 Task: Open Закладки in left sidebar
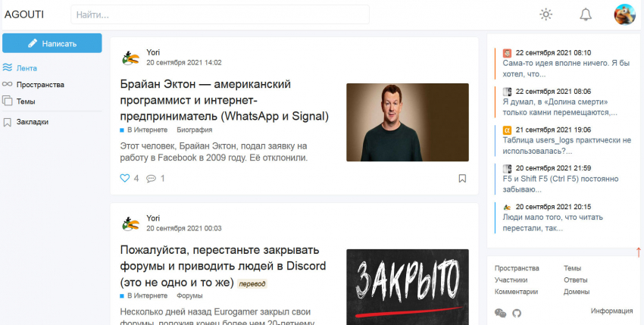point(33,122)
